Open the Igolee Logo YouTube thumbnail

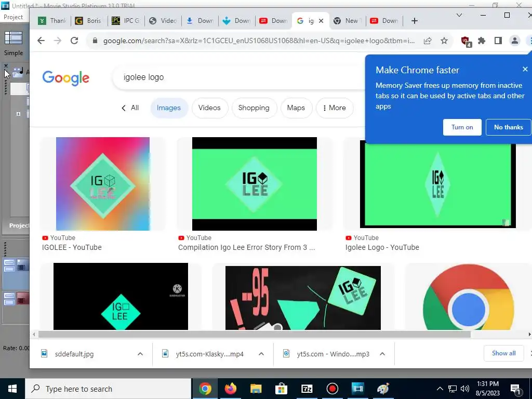(437, 186)
